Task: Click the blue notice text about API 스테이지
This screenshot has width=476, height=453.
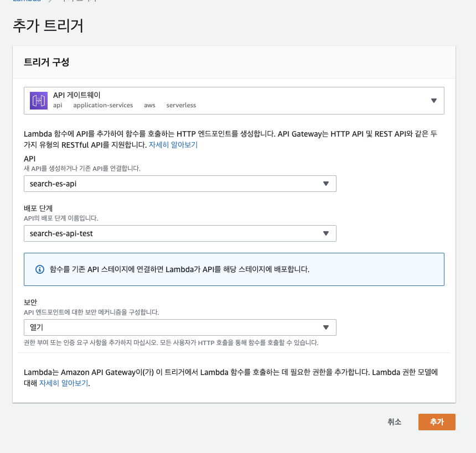Action: (179, 269)
